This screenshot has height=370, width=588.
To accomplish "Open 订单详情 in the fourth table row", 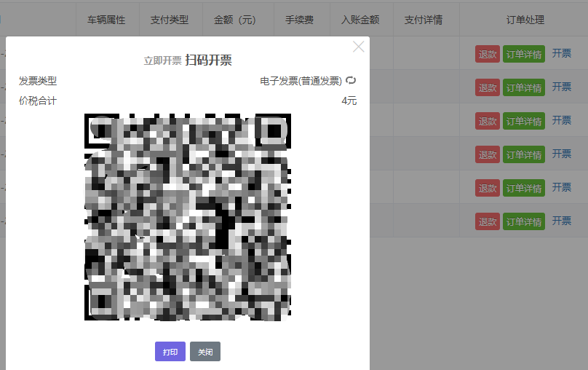I will 524,154.
